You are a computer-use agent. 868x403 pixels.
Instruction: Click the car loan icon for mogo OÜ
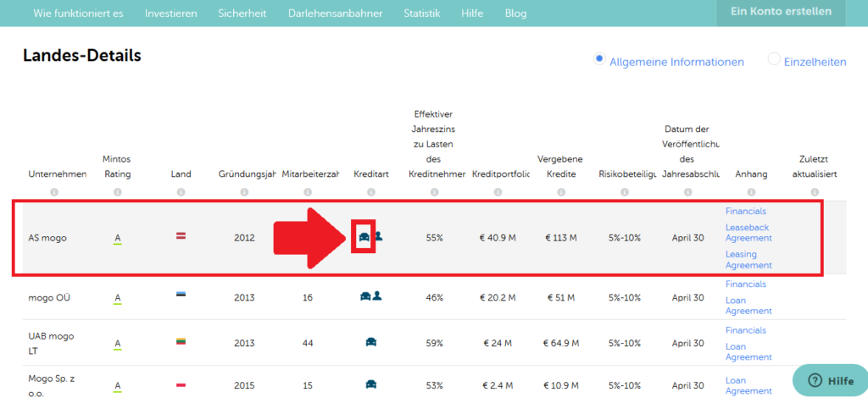(x=365, y=296)
